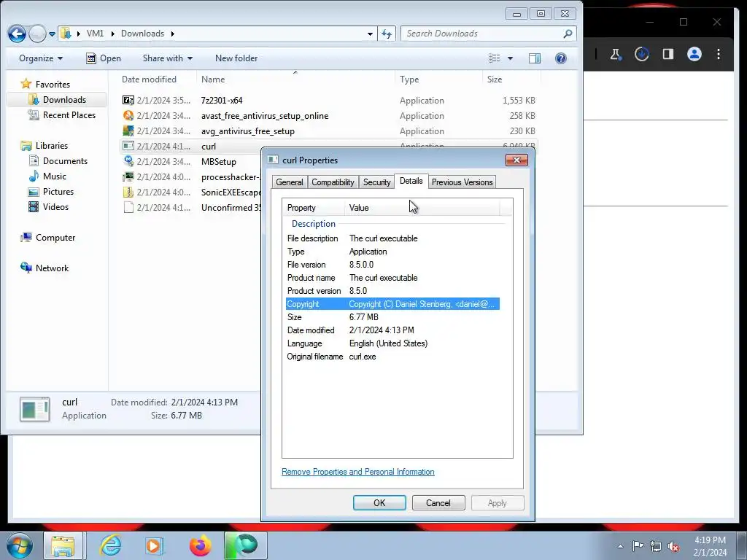The width and height of the screenshot is (747, 560).
Task: Open Windows Media Player from taskbar
Action: (154, 545)
